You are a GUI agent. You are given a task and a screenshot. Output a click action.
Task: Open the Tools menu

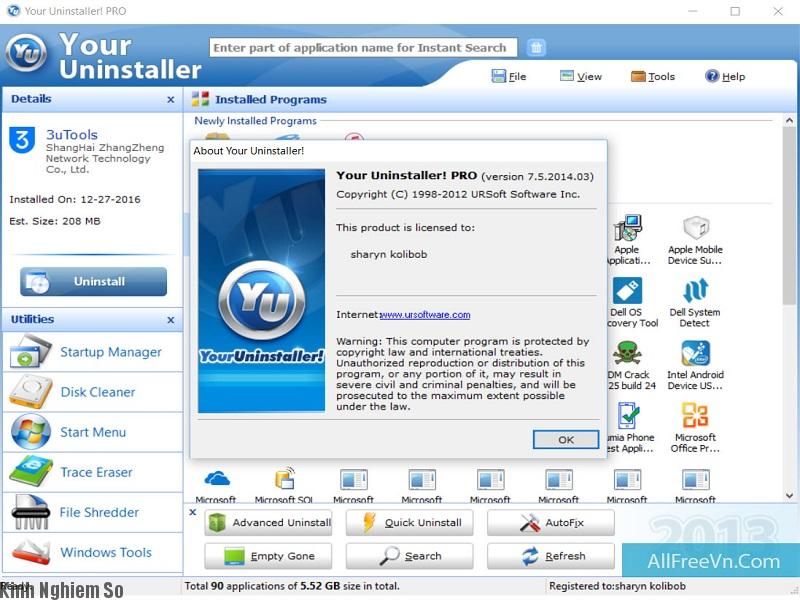pyautogui.click(x=653, y=77)
